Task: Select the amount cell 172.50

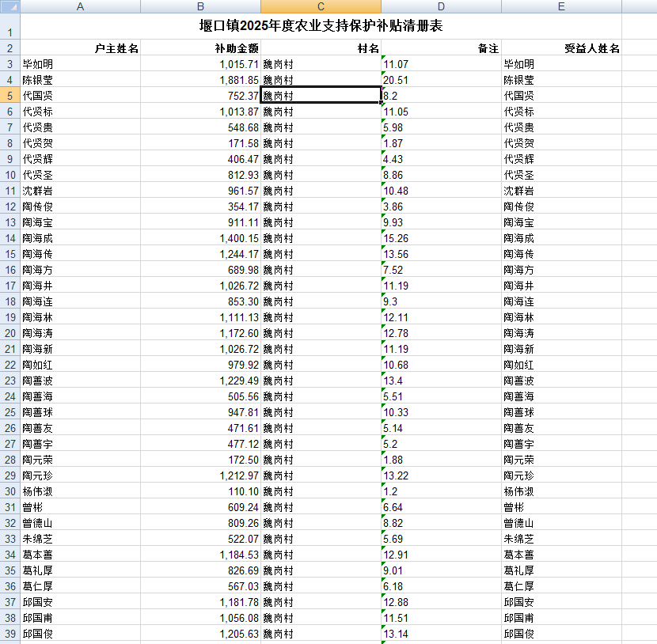Action: pyautogui.click(x=200, y=460)
